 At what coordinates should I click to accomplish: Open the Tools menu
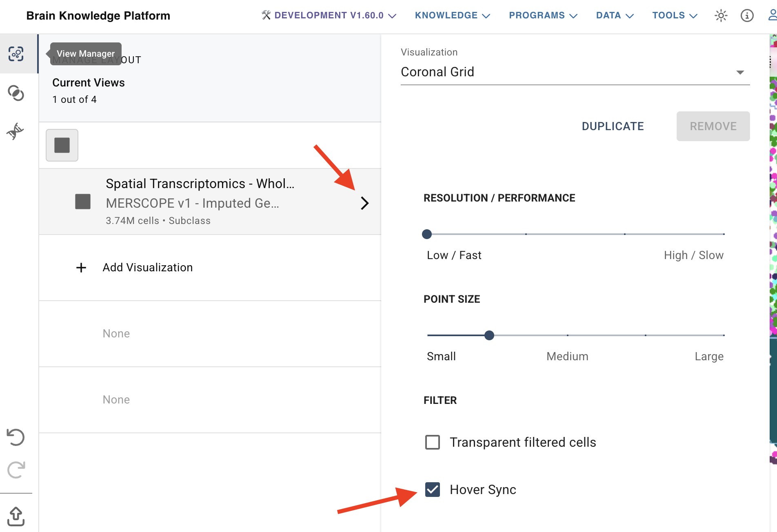click(675, 16)
